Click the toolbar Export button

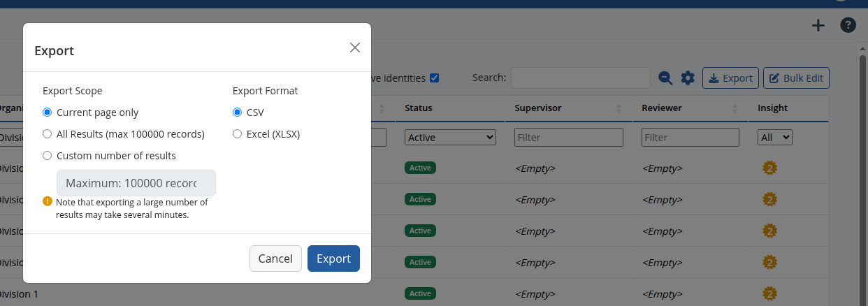730,78
